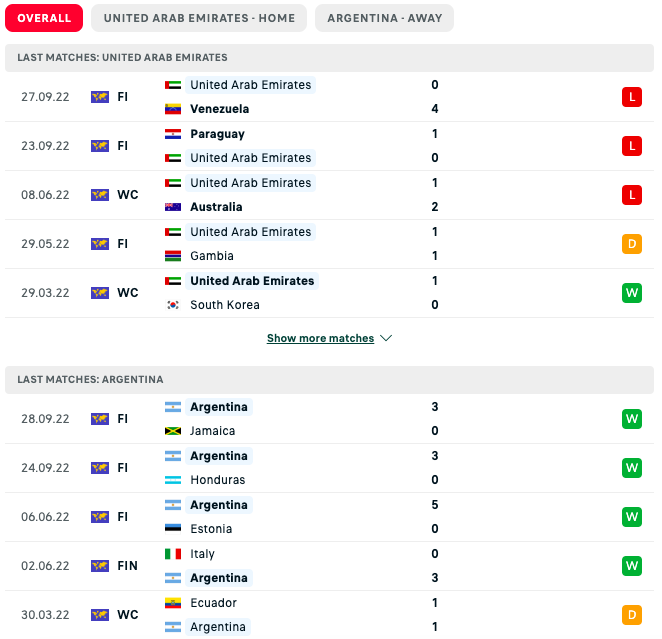Click the orange D badge for Gambia match
Image resolution: width=662 pixels, height=639 pixels.
pos(631,244)
